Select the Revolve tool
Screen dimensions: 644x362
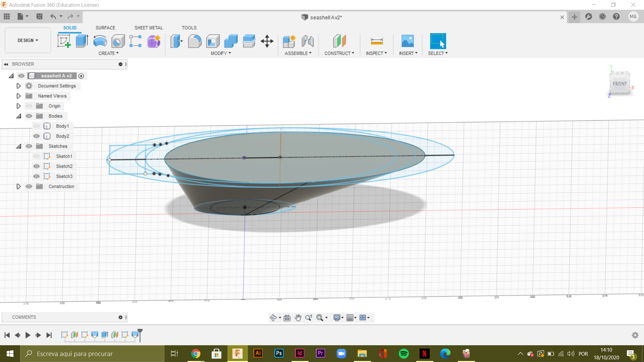(x=100, y=41)
